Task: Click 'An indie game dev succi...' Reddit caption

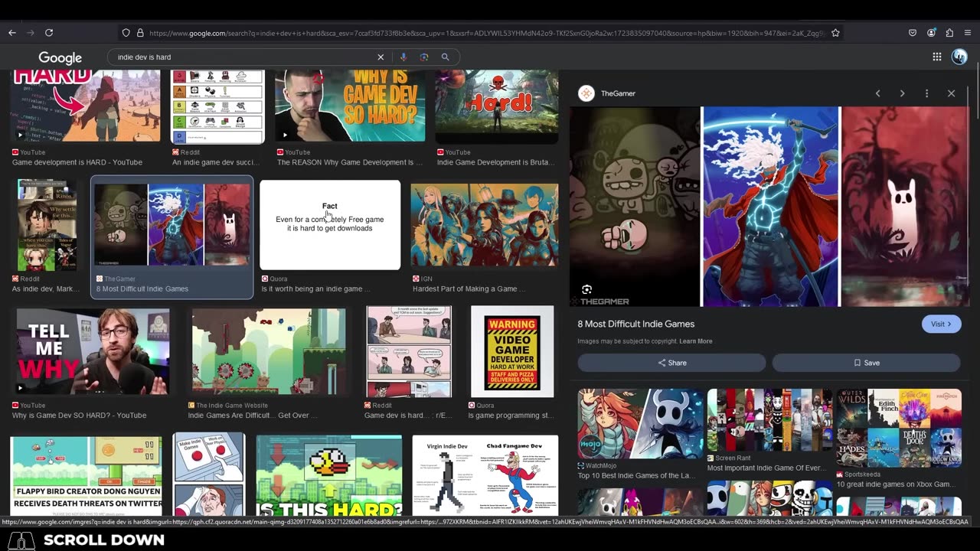Action: pos(217,162)
